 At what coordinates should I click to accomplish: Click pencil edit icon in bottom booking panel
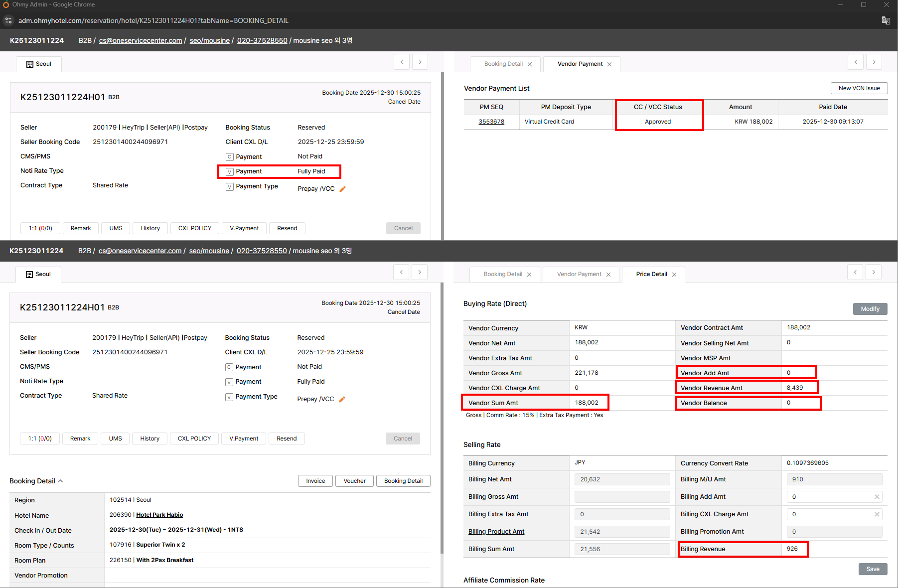pyautogui.click(x=342, y=399)
